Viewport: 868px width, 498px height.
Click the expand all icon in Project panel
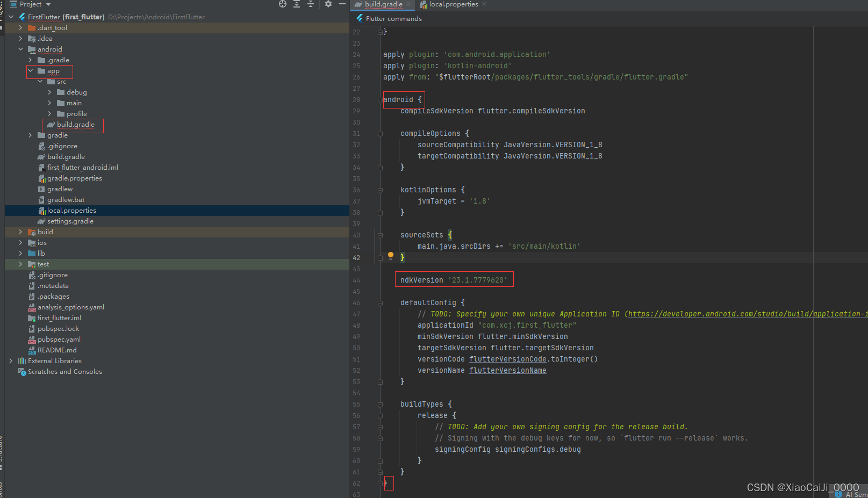coord(297,4)
